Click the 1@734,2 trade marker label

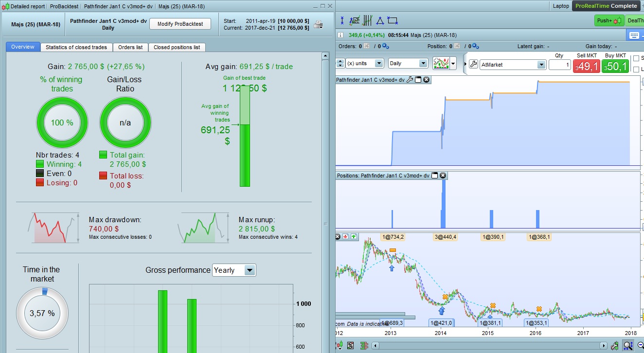point(393,237)
